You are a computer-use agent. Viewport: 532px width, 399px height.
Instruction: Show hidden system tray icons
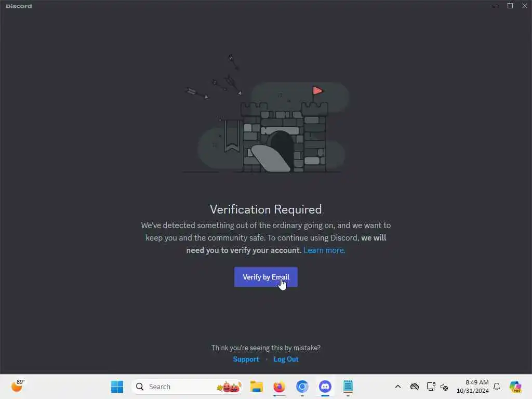click(398, 387)
